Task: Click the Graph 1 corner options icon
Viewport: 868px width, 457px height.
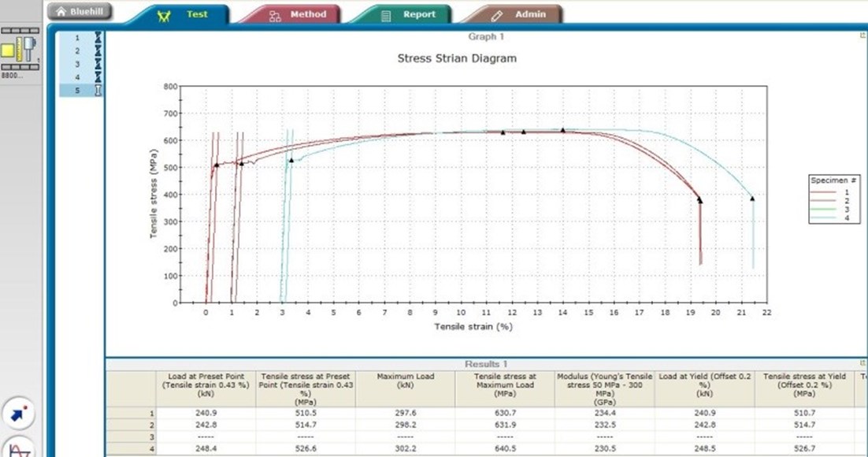Action: click(x=863, y=35)
